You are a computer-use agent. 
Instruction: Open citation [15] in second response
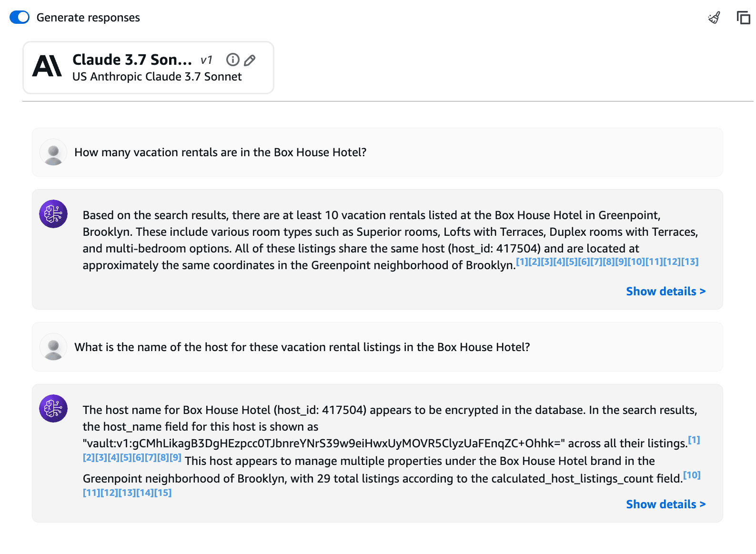pos(163,493)
